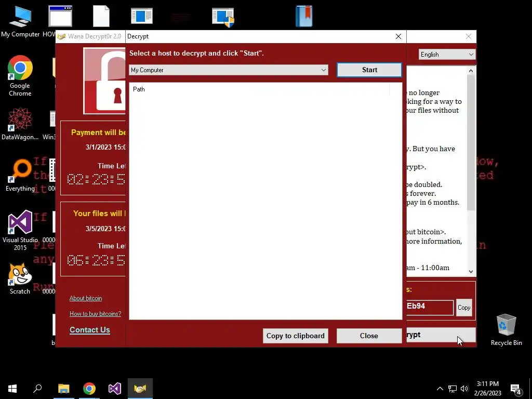The width and height of the screenshot is (532, 399).
Task: Open Everything search desktop shortcut
Action: pos(20,176)
